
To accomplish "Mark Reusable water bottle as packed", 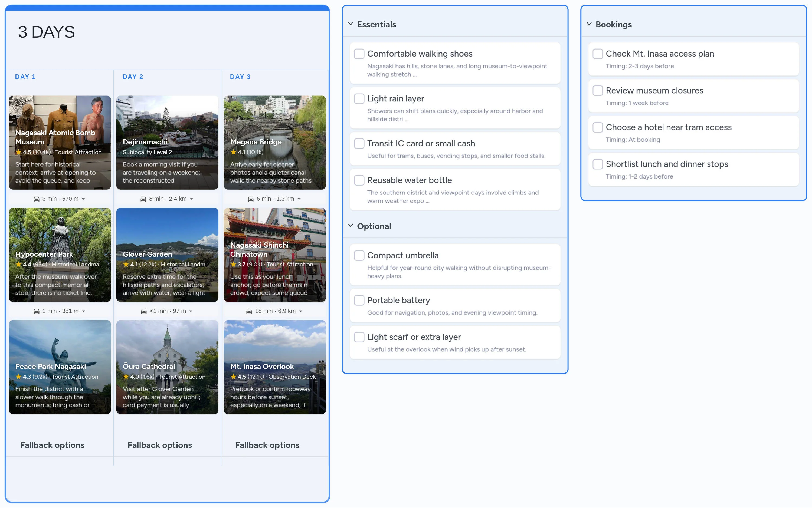I will [359, 180].
